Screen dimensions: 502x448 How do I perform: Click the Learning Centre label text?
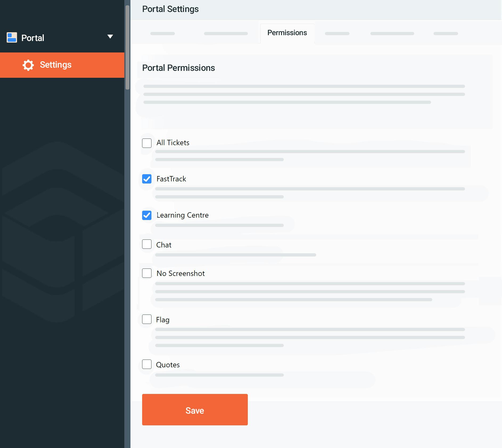click(x=182, y=215)
